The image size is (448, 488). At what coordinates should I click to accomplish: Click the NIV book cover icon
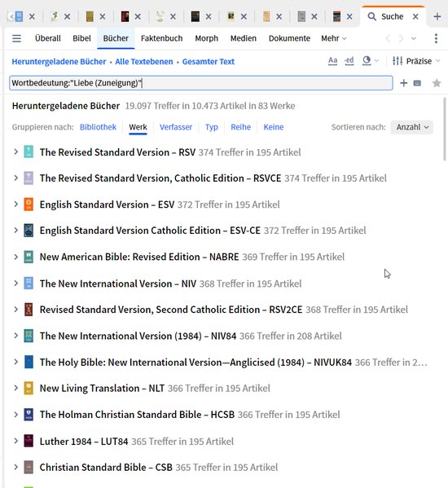tap(29, 284)
